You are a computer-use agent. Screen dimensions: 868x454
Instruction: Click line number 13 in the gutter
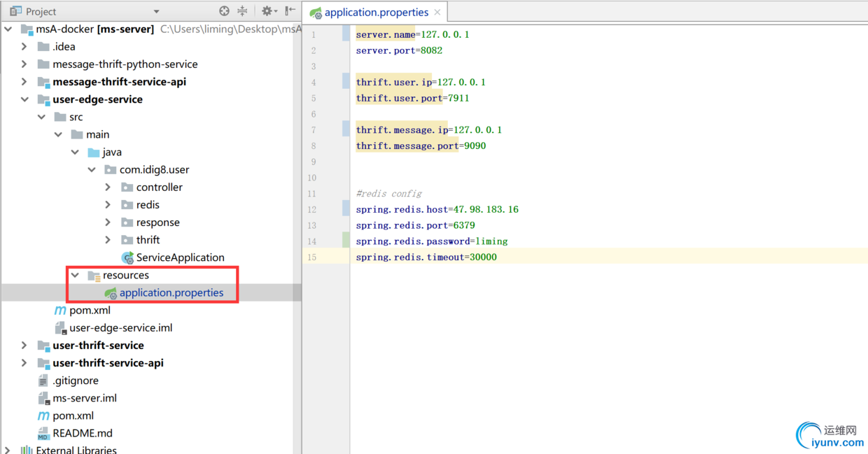tap(311, 226)
